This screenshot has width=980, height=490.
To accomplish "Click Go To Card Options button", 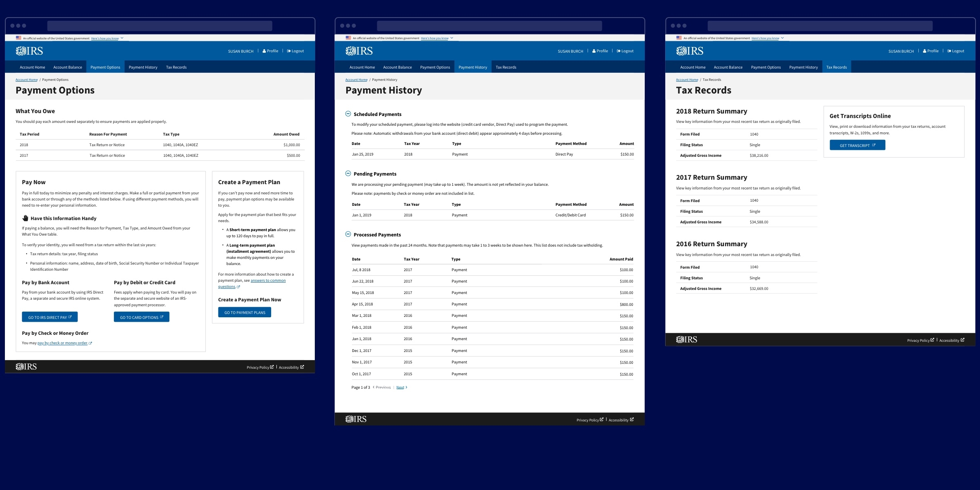I will (141, 317).
